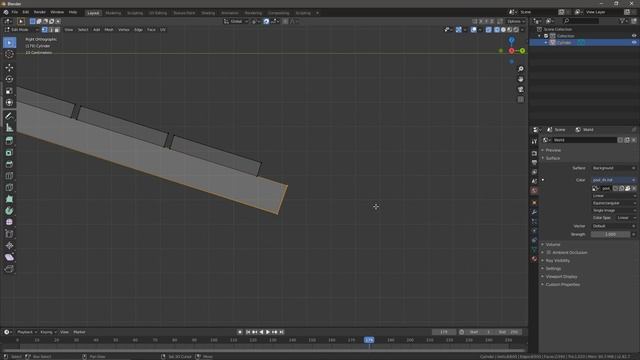
Task: Select the Poly Build tool
Action: click(9, 199)
